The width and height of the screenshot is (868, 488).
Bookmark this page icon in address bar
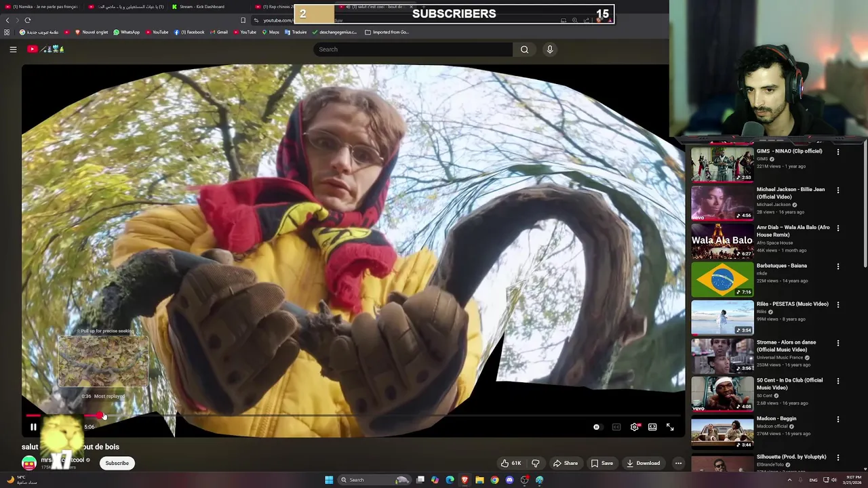point(243,20)
